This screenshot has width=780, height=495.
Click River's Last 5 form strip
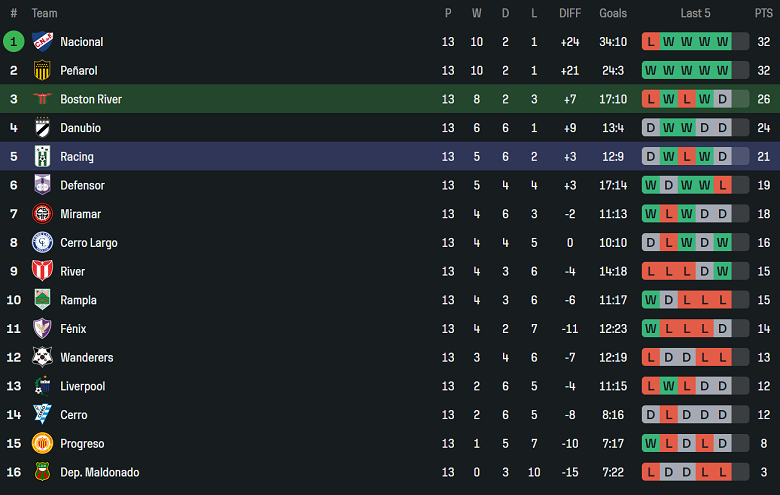coord(695,271)
